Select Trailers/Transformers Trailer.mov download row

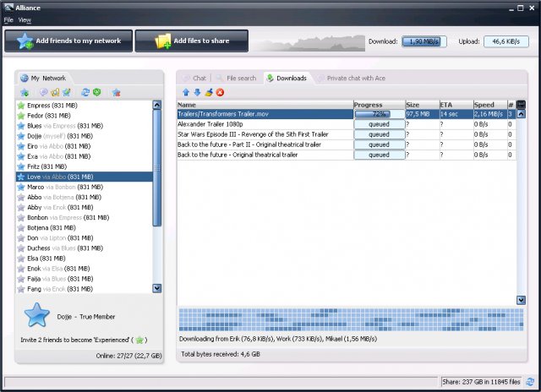click(347, 114)
